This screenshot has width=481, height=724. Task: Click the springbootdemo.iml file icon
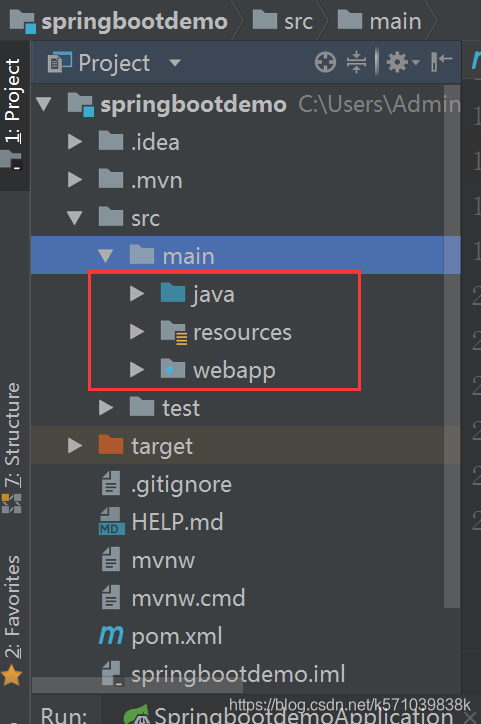pos(112,674)
